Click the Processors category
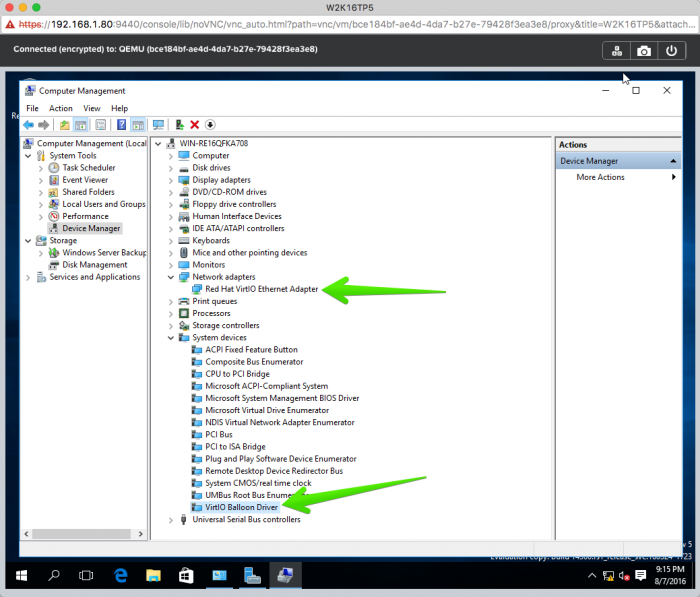The width and height of the screenshot is (700, 597). point(211,314)
